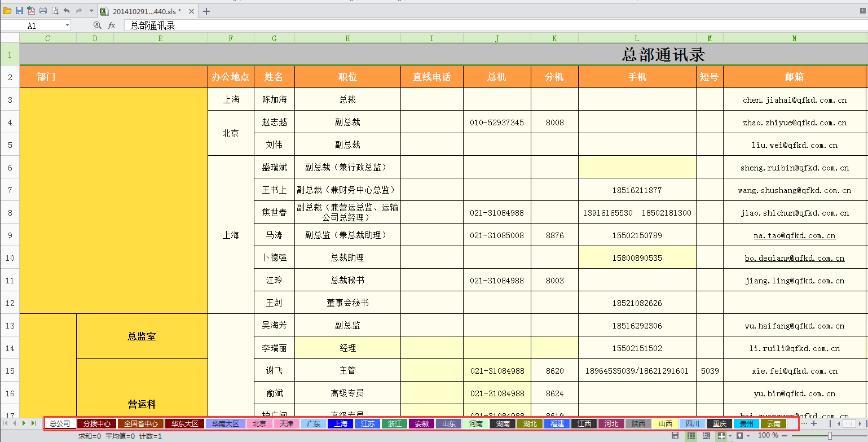Image resolution: width=868 pixels, height=442 pixels.
Task: Click the zoom out minus button
Action: tap(785, 436)
